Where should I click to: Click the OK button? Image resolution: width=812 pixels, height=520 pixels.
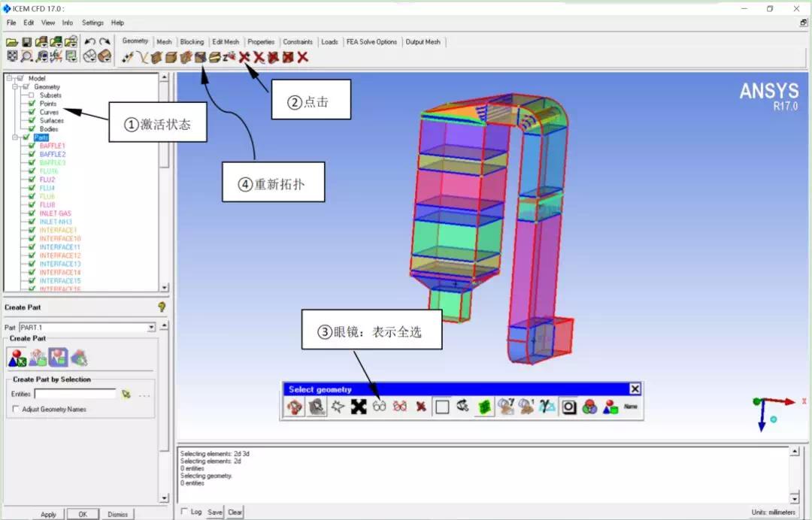(x=83, y=514)
